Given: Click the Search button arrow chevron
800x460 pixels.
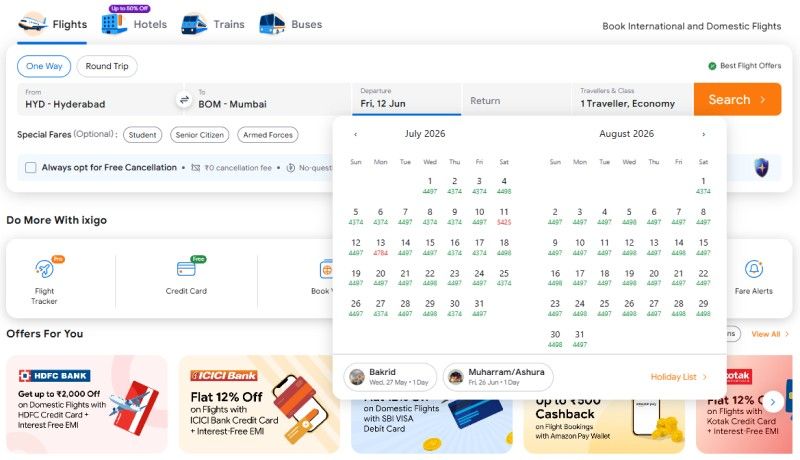Looking at the screenshot, I should pyautogui.click(x=763, y=99).
